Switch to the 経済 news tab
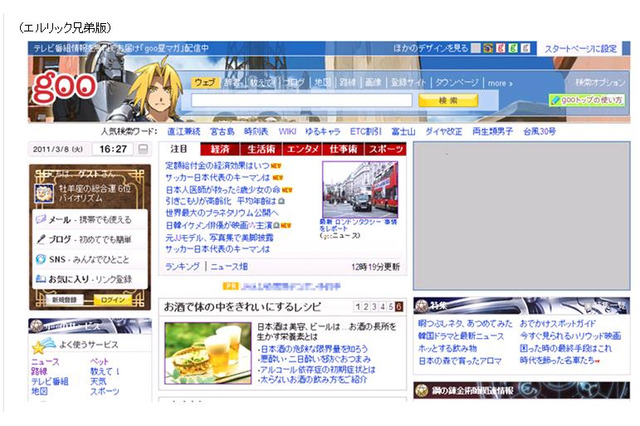640x426 pixels. [x=220, y=149]
